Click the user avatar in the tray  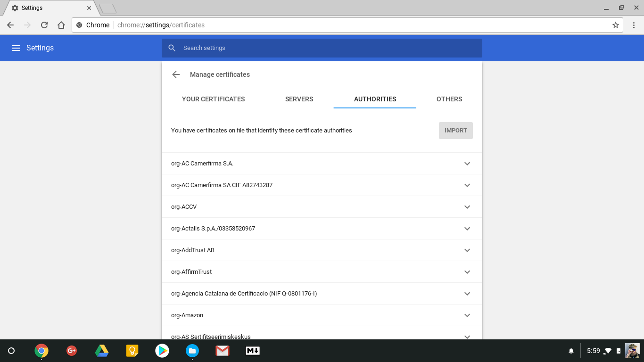tap(632, 351)
